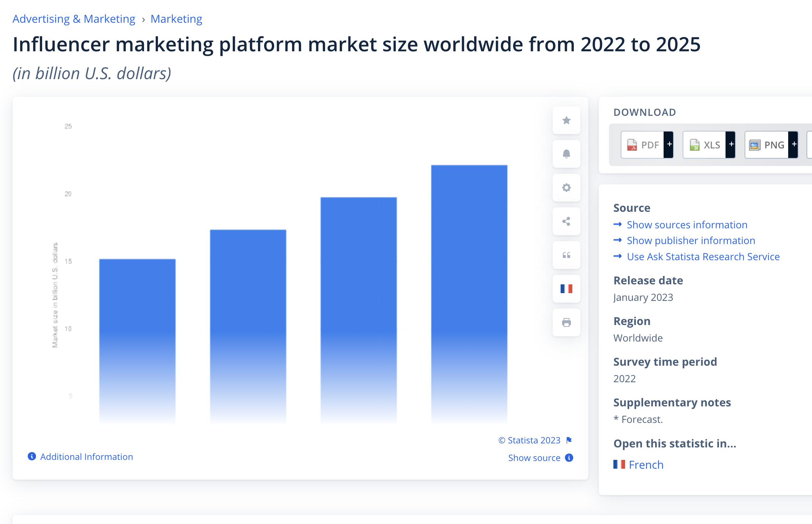This screenshot has height=524, width=812.
Task: Download chart as PNG
Action: (767, 145)
